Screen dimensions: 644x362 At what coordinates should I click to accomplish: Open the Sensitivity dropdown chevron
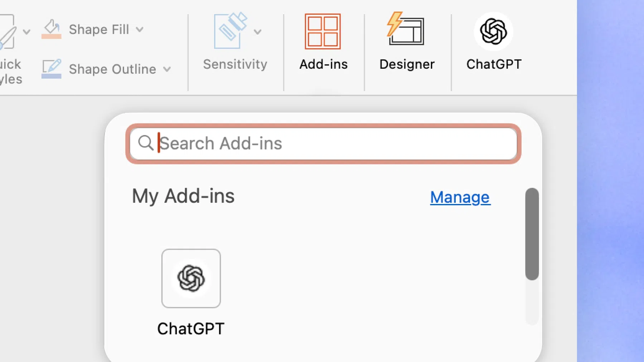pos(257,32)
